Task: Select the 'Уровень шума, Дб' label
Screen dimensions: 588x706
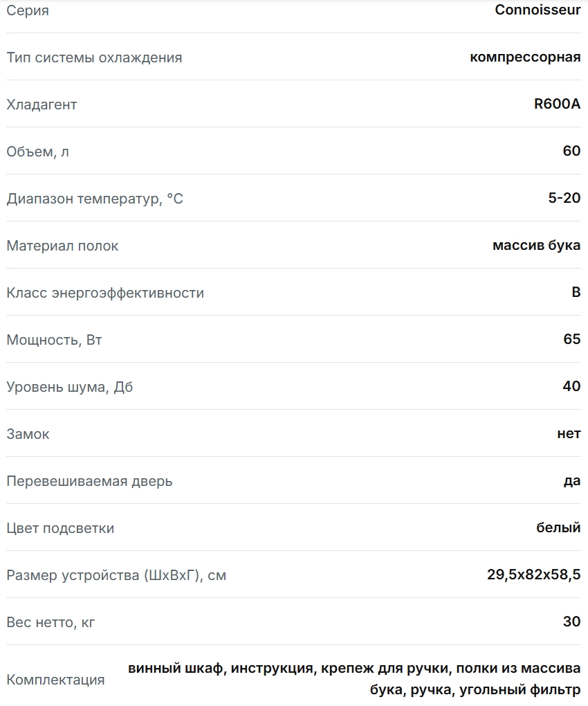Action: (x=69, y=387)
